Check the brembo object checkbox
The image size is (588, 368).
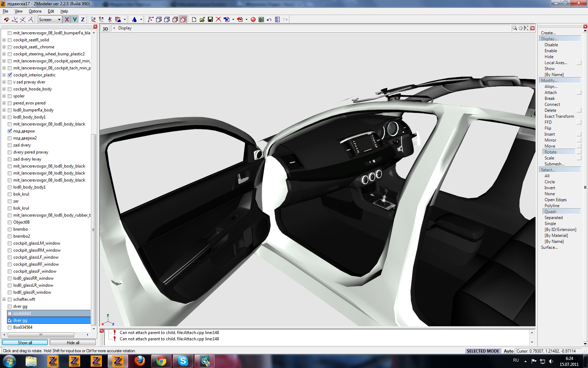[10, 229]
